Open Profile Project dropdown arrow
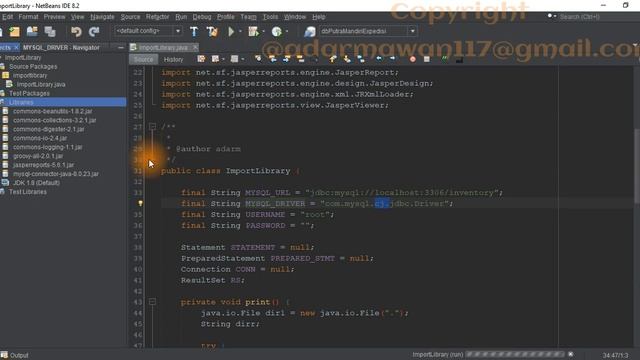This screenshot has width=640, height=360. [x=287, y=31]
